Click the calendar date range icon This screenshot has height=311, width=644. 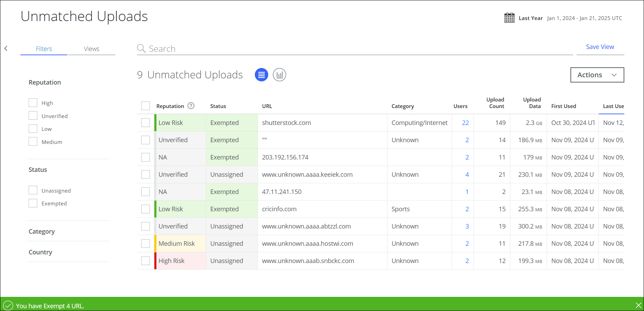(509, 18)
